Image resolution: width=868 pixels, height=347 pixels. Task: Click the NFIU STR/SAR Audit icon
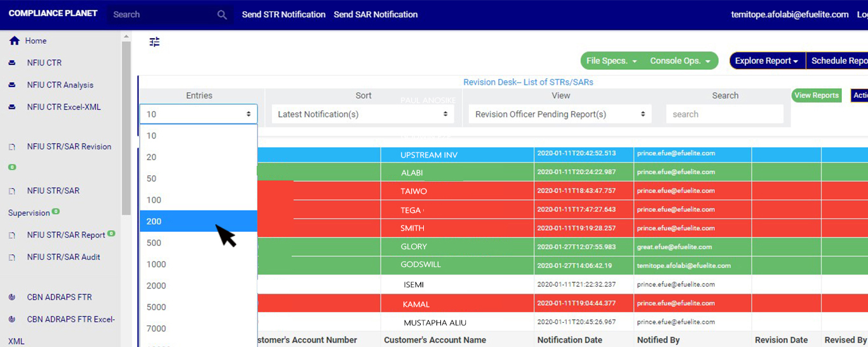pos(12,257)
